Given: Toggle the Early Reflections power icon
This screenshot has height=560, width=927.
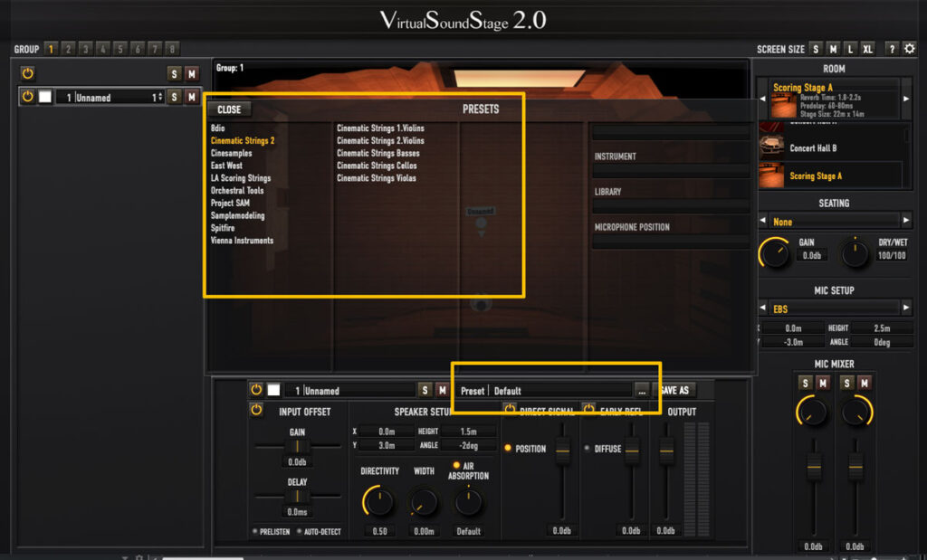Looking at the screenshot, I should [x=589, y=411].
